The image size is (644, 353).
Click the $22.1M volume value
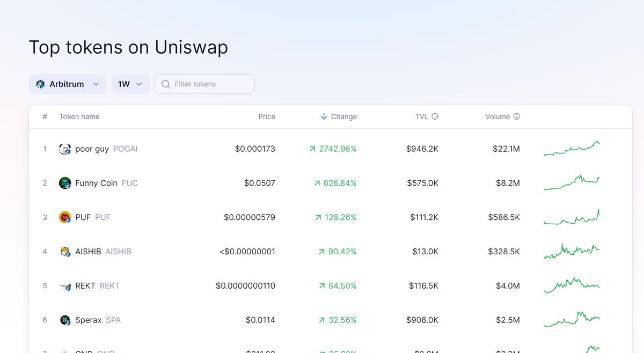click(506, 149)
